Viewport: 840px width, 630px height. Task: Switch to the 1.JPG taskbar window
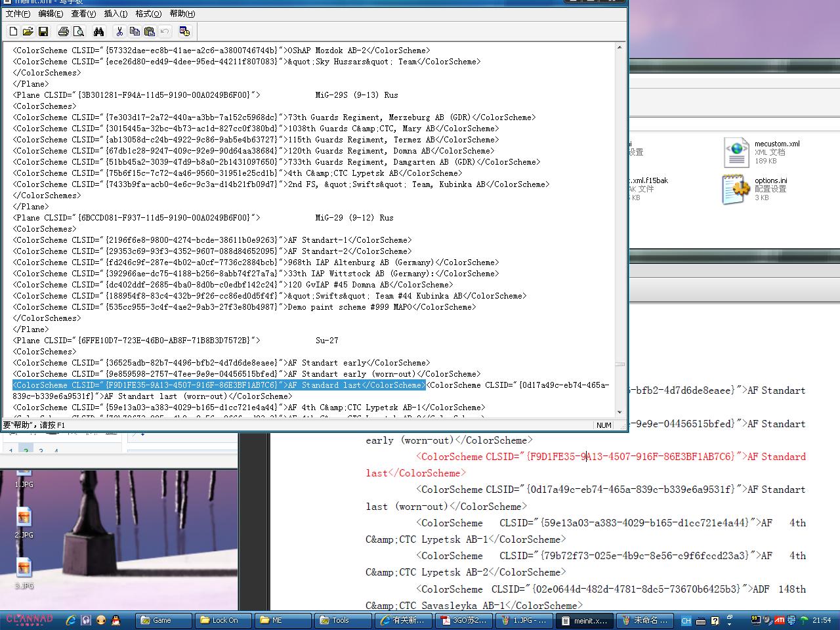[522, 620]
